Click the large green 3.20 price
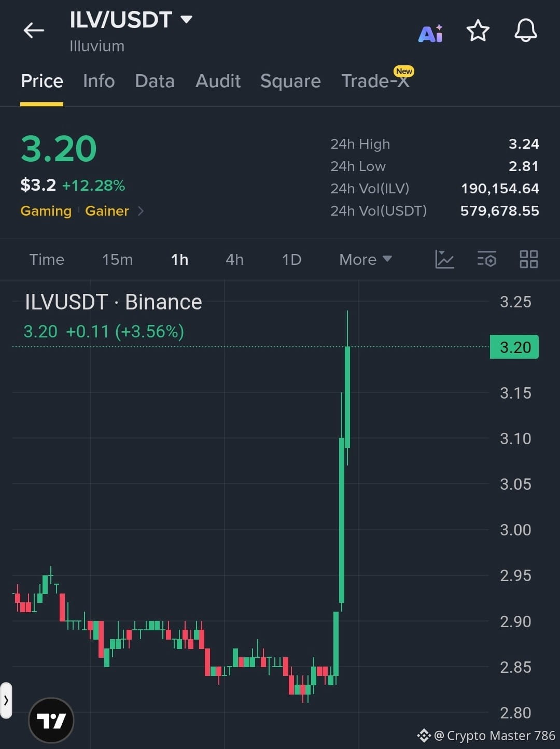Viewport: 560px width, 749px height. pos(59,149)
